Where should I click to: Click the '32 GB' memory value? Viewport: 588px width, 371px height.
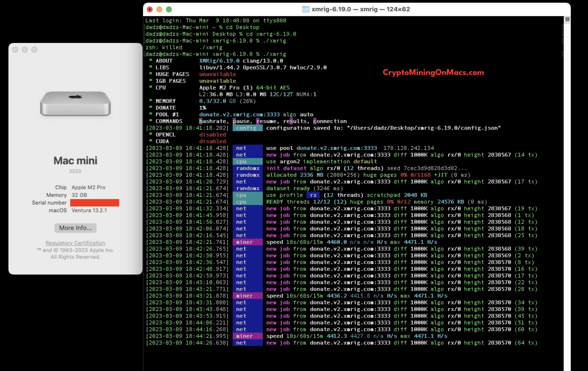click(79, 195)
